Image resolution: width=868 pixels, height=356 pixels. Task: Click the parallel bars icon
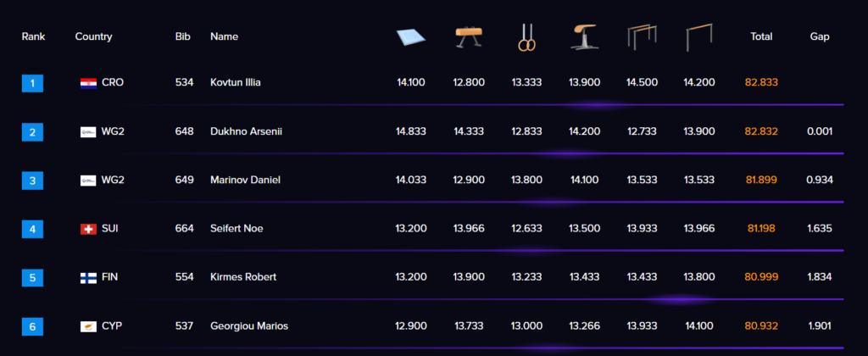pyautogui.click(x=643, y=37)
